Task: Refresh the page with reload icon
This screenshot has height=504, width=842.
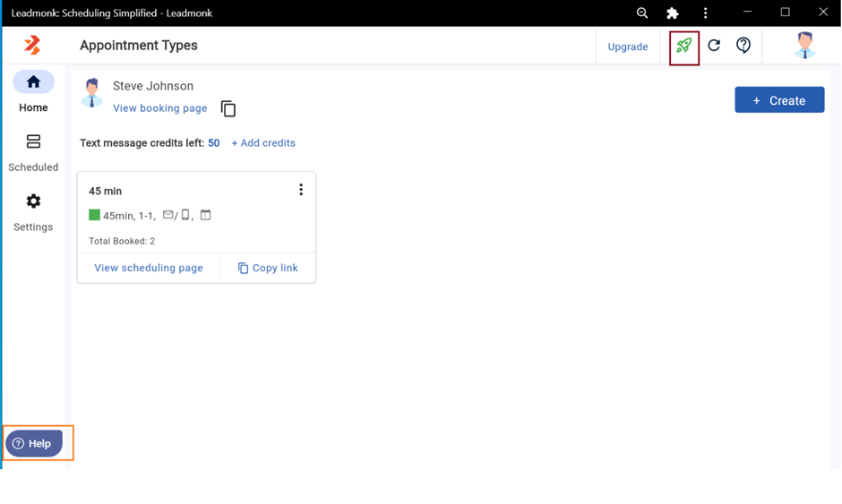Action: [x=714, y=46]
